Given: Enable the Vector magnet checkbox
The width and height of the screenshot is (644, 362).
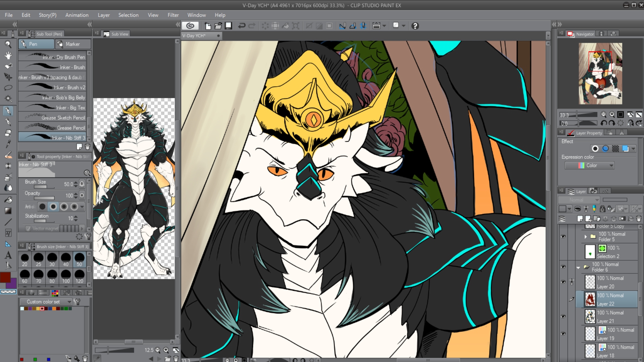Looking at the screenshot, I should point(28,228).
